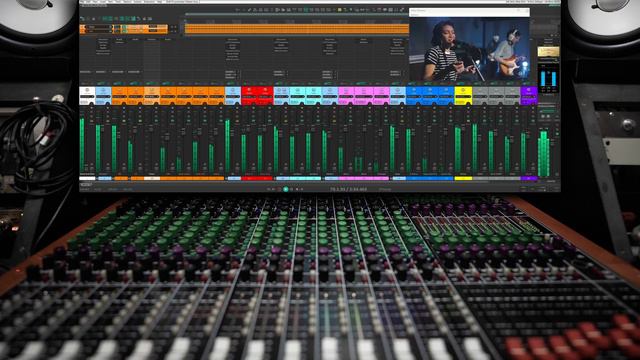Open the gold VU meter plugin on the master strip
Viewport: 640px width, 360px height.
click(548, 52)
